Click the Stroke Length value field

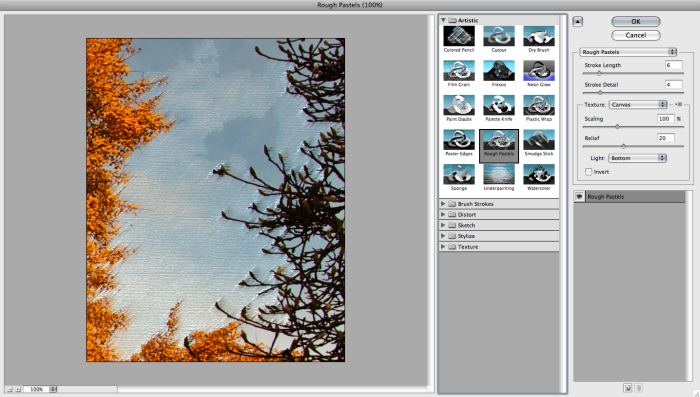673,65
